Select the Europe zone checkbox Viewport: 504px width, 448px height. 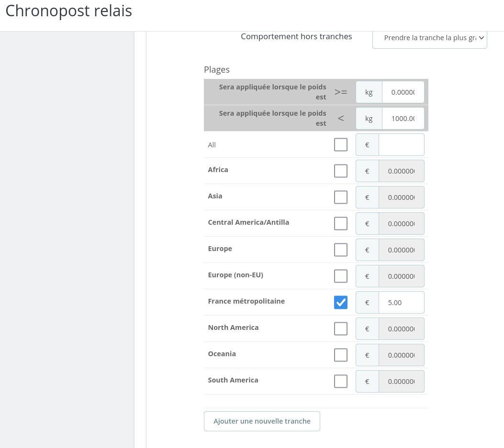point(341,250)
